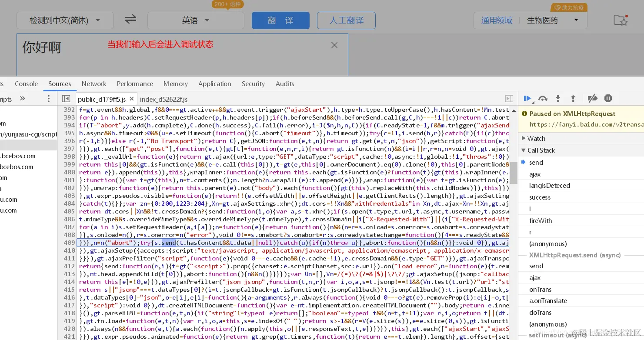Show more navigator tabs via double chevron

23,99
